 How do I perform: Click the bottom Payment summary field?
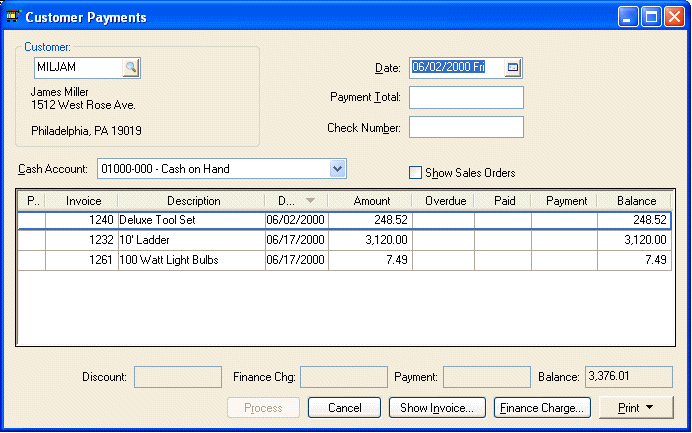click(x=487, y=377)
